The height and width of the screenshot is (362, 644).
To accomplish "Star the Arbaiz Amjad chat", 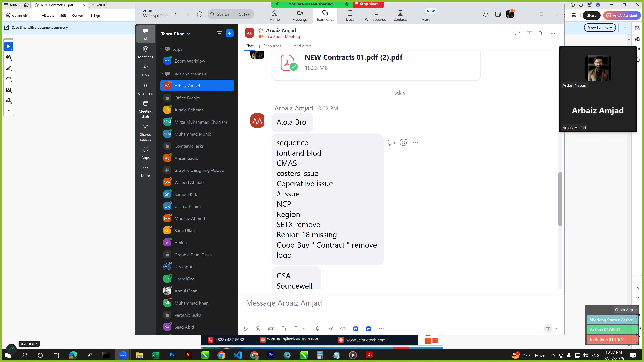I will click(261, 30).
